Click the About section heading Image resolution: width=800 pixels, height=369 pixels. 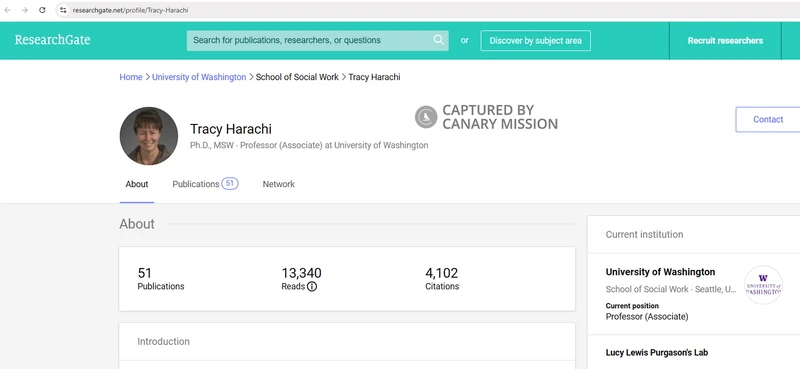137,224
